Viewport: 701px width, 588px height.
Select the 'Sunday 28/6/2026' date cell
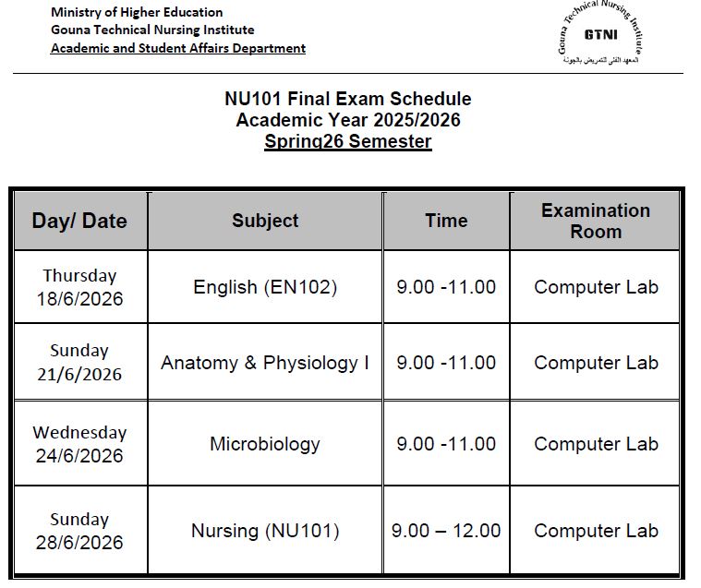point(80,531)
